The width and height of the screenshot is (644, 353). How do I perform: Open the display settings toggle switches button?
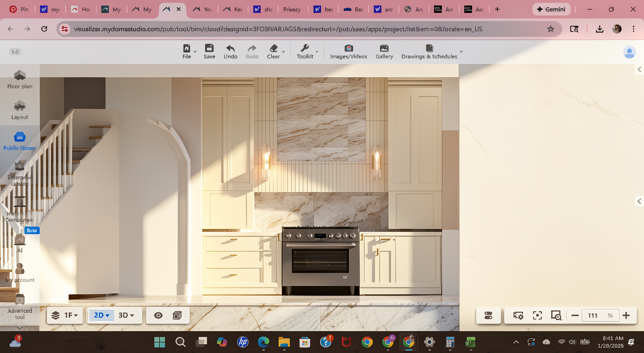[x=488, y=316]
